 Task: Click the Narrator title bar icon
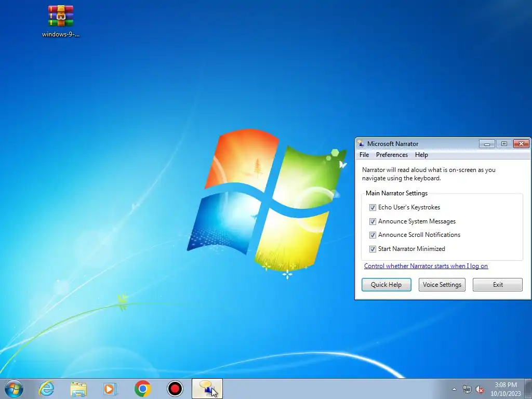[x=361, y=143]
